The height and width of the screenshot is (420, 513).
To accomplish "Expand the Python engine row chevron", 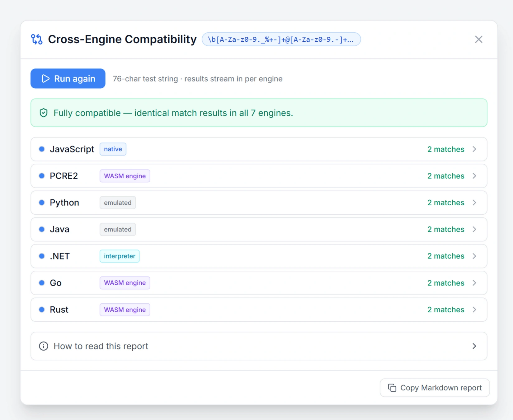I will coord(474,203).
